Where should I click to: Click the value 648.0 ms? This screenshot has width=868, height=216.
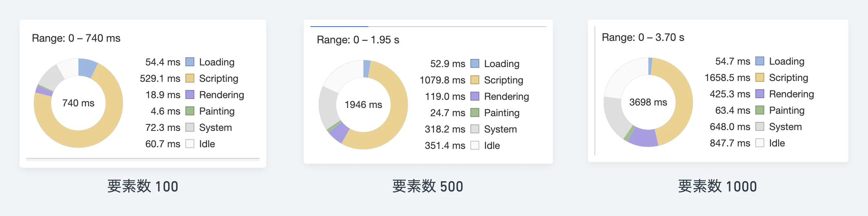730,127
